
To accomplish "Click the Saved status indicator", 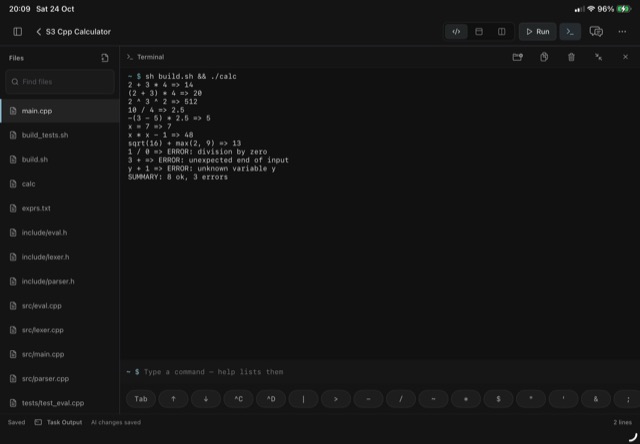I will click(16, 422).
